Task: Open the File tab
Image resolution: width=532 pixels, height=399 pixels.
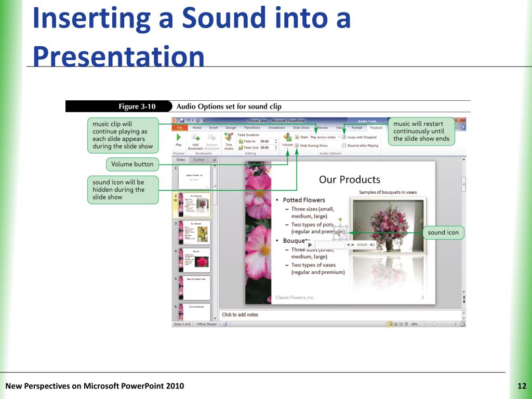Action: point(180,128)
